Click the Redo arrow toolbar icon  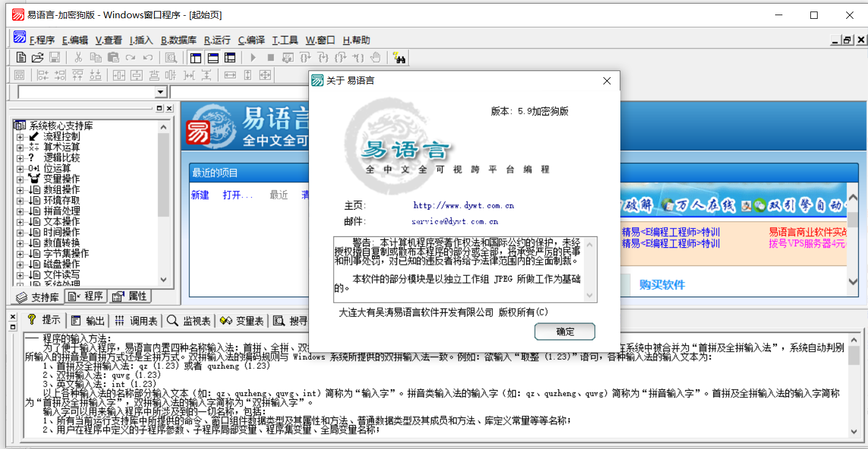tap(130, 58)
